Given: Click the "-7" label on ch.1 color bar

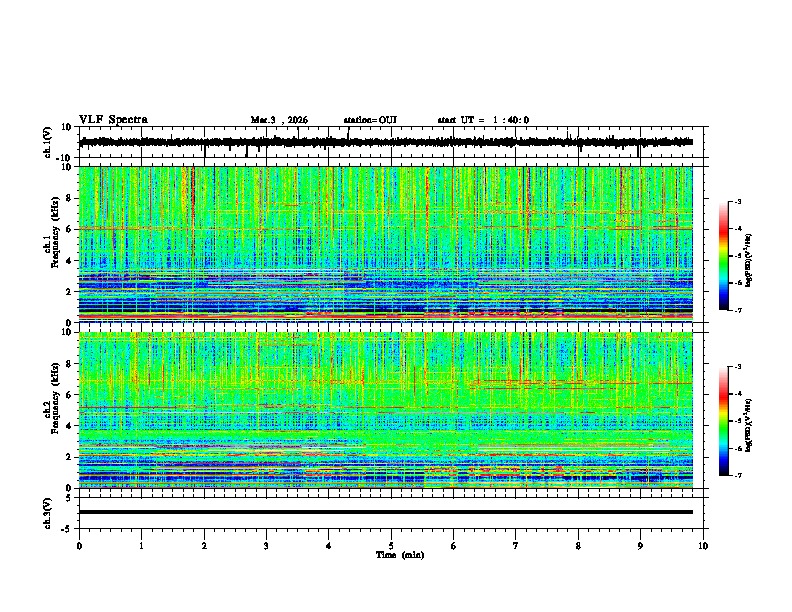Looking at the screenshot, I should 738,311.
